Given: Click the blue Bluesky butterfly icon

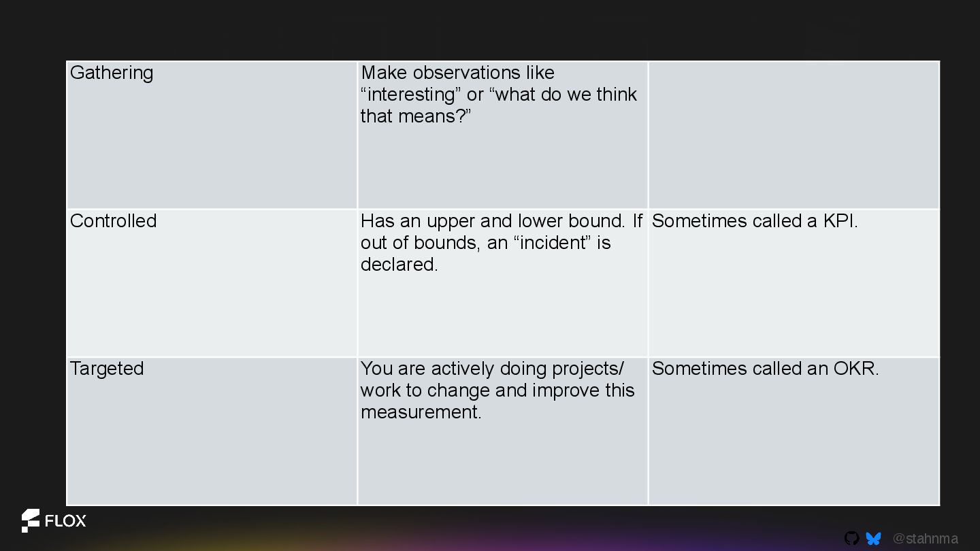Looking at the screenshot, I should pyautogui.click(x=873, y=539).
